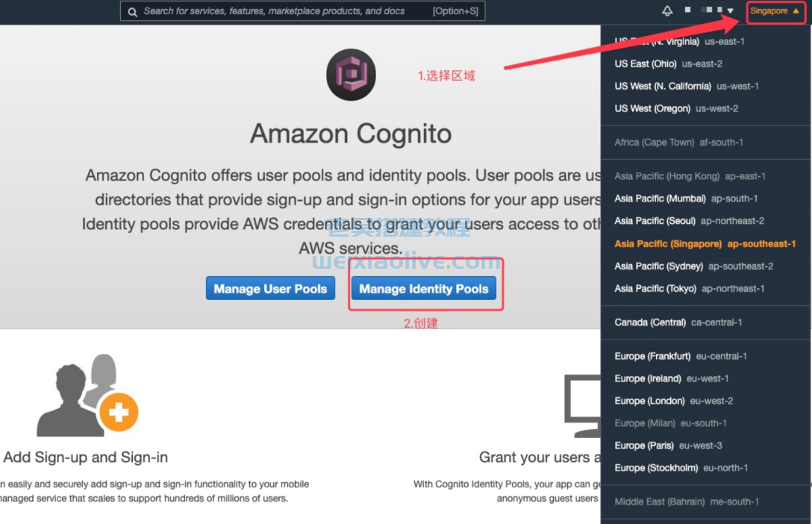Pick Europe (Frankfurt) region
Viewport: 812px width, 524px height.
[x=681, y=356]
